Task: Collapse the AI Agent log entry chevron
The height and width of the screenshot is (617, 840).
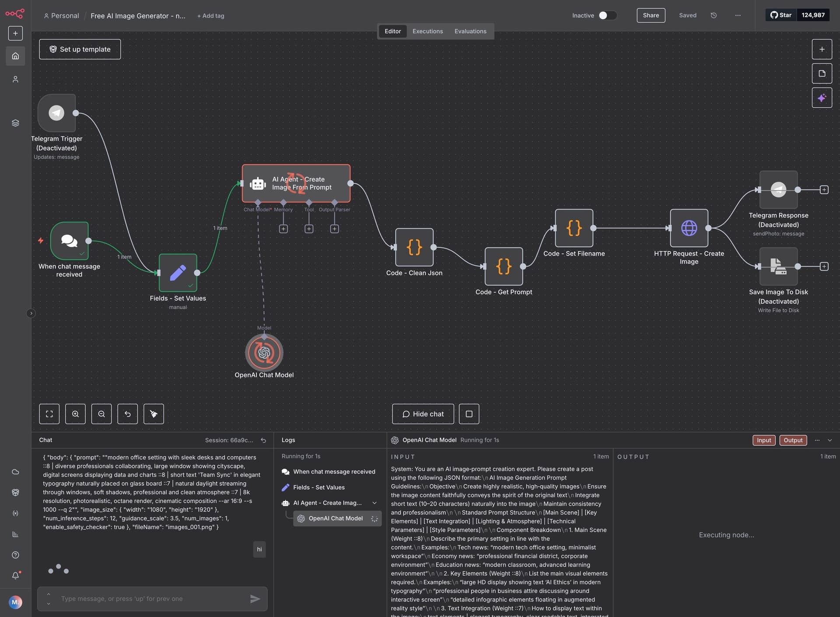Action: click(x=374, y=503)
